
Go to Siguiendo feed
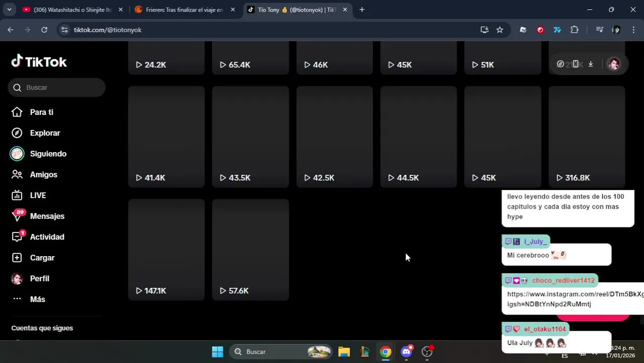click(x=48, y=154)
